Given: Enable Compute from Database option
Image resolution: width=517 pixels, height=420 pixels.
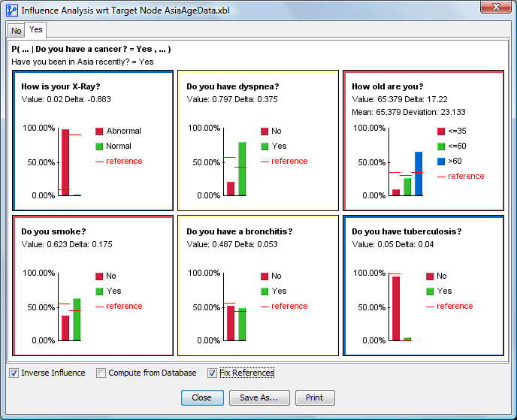Looking at the screenshot, I should (x=101, y=373).
